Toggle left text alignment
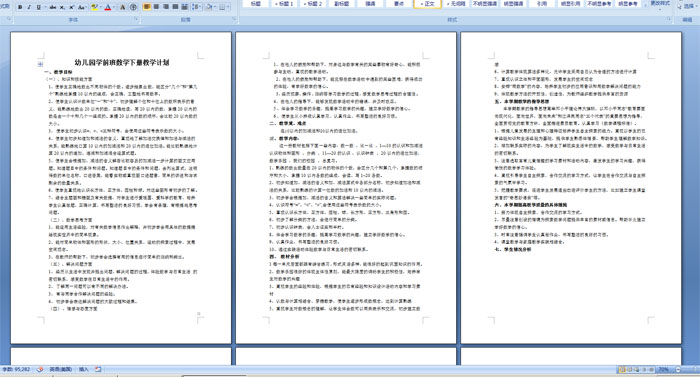The image size is (700, 377). pyautogui.click(x=147, y=7)
